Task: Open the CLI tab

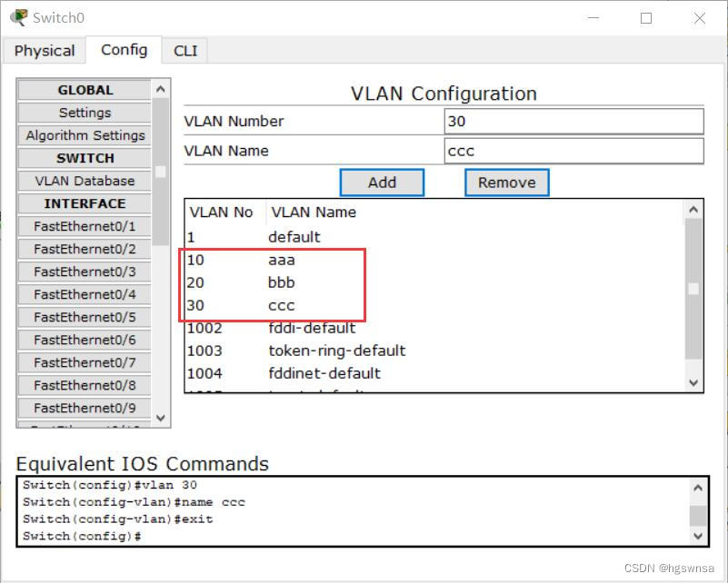Action: coord(185,50)
